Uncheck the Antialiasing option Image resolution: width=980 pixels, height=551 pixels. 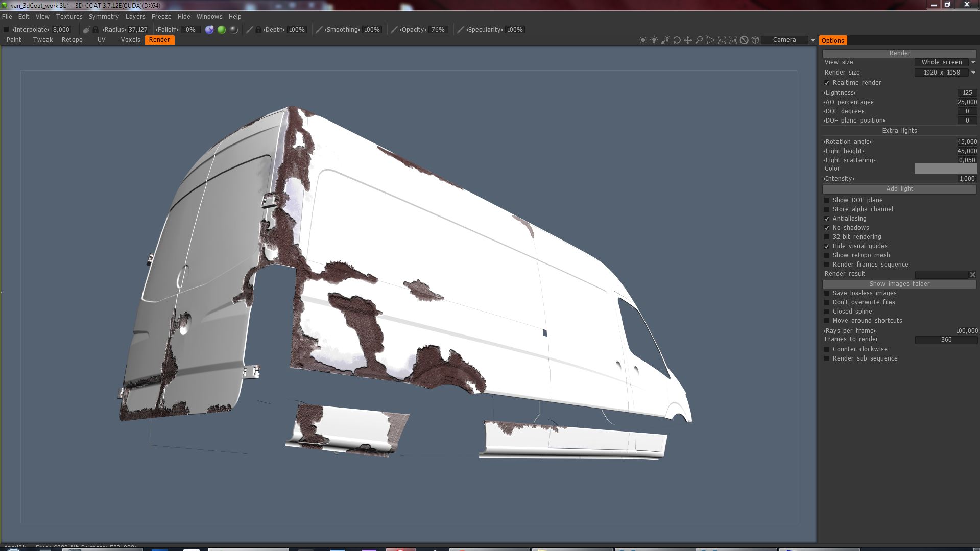pos(827,219)
